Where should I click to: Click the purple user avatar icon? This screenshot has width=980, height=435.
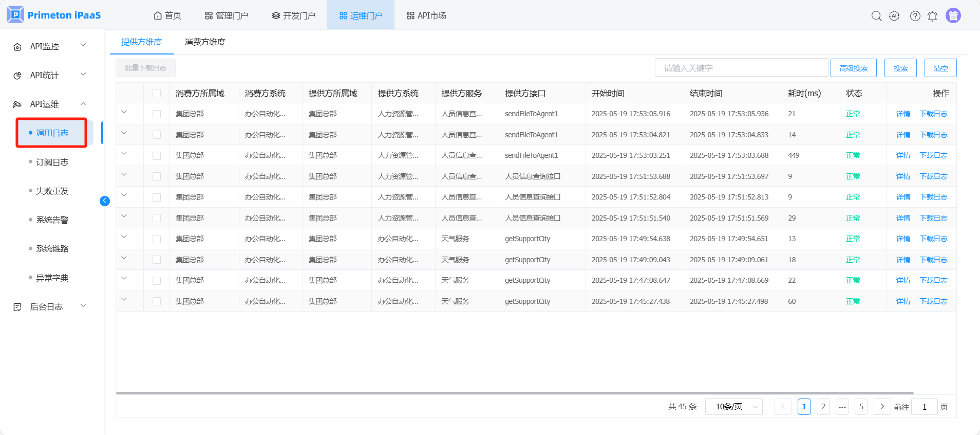click(953, 16)
